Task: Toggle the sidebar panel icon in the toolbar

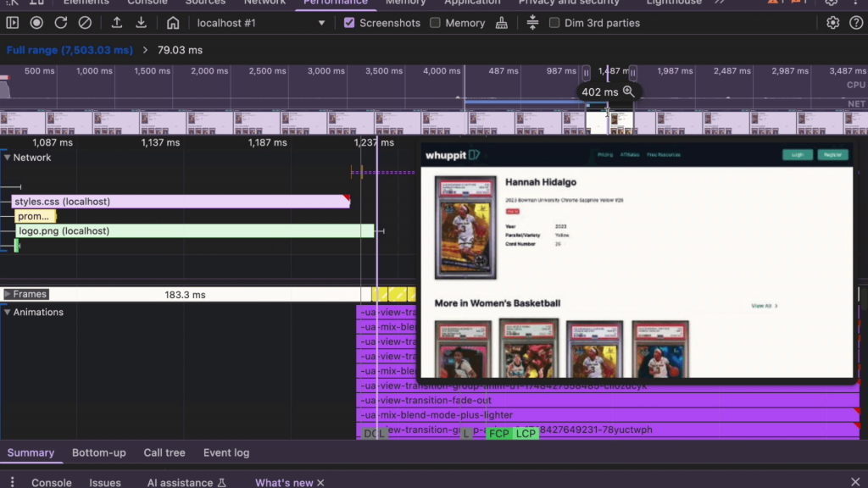Action: pos(12,23)
